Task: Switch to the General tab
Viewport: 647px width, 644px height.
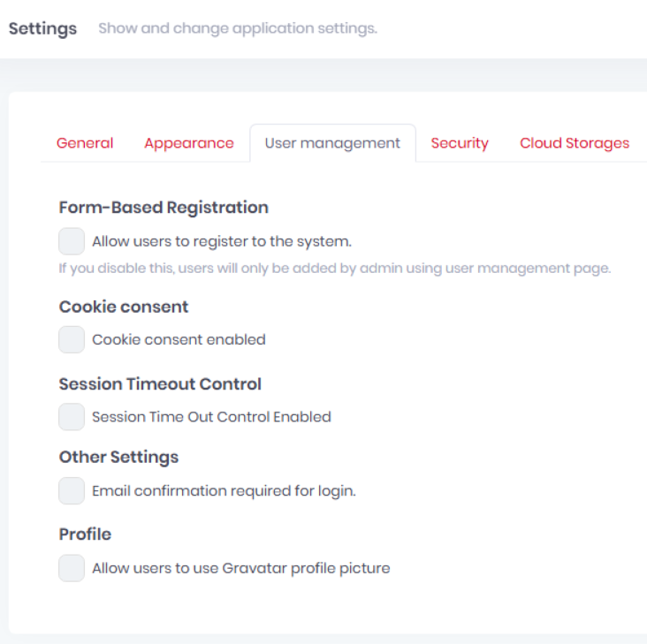Action: [x=85, y=143]
